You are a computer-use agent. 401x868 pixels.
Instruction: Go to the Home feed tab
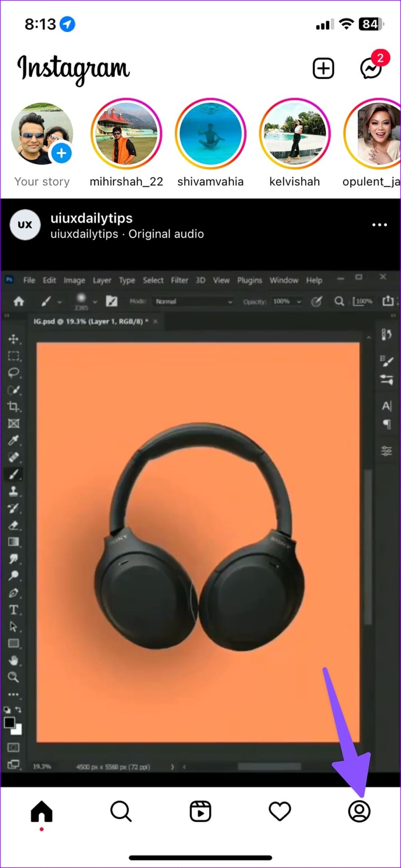(42, 811)
